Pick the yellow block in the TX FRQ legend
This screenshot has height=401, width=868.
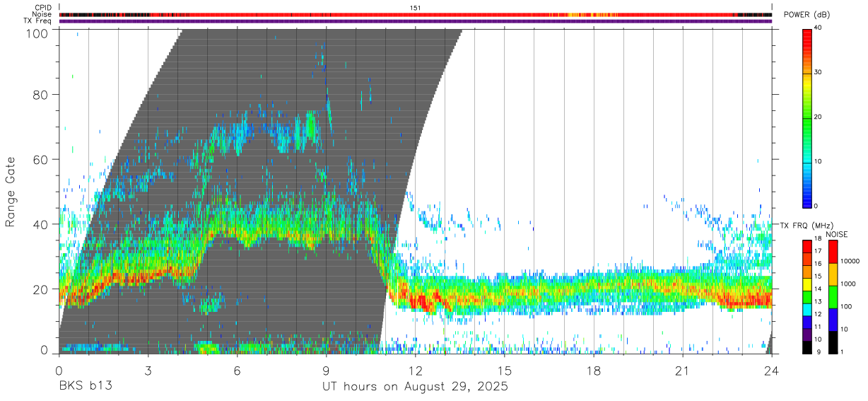[x=807, y=283]
